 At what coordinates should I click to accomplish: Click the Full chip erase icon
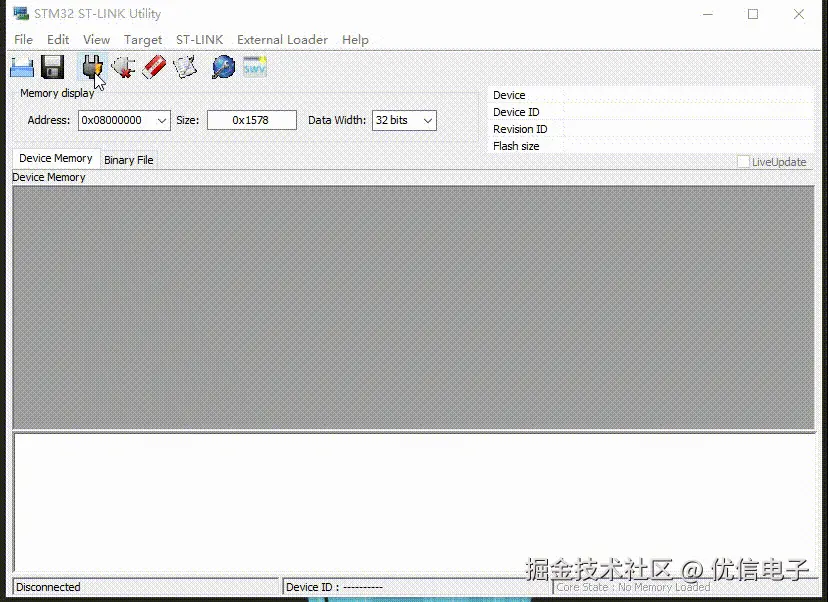coord(154,67)
